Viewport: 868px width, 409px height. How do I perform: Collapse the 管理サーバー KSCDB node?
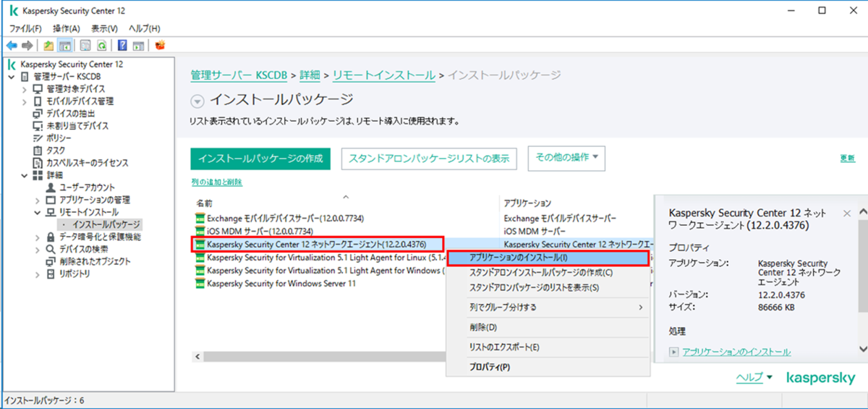coord(12,77)
